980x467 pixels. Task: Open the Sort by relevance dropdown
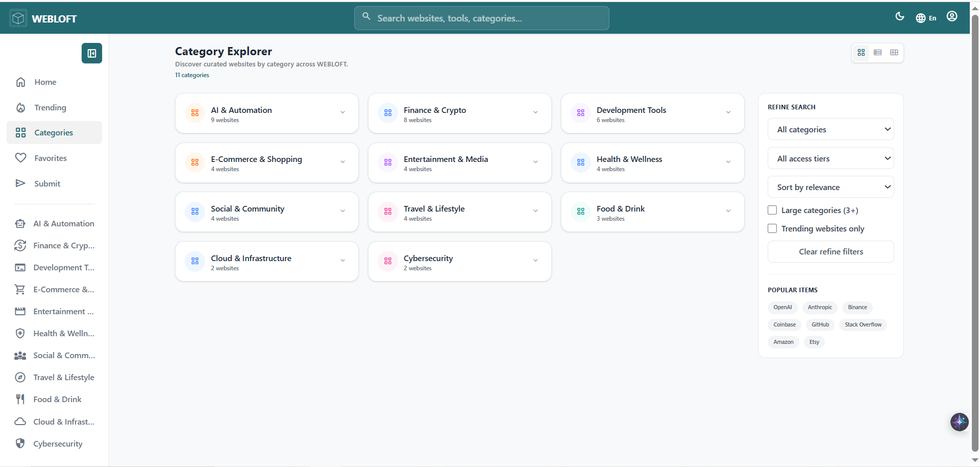coord(830,187)
